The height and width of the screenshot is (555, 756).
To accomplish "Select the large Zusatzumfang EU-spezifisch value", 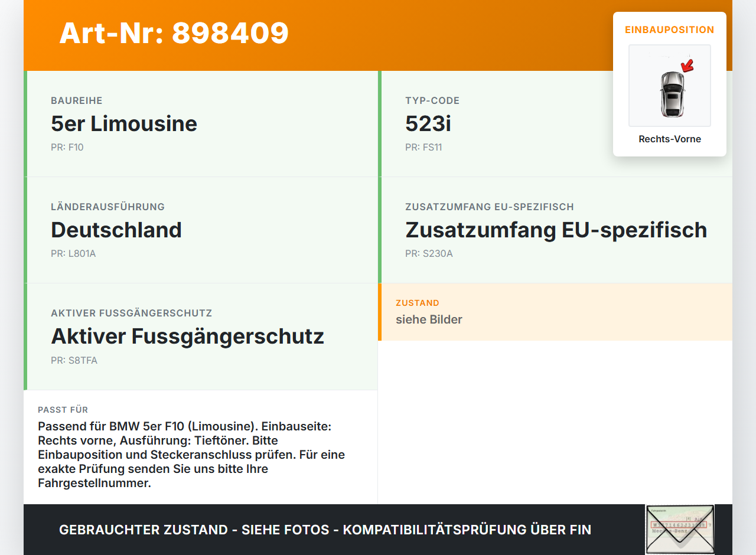I will (556, 230).
